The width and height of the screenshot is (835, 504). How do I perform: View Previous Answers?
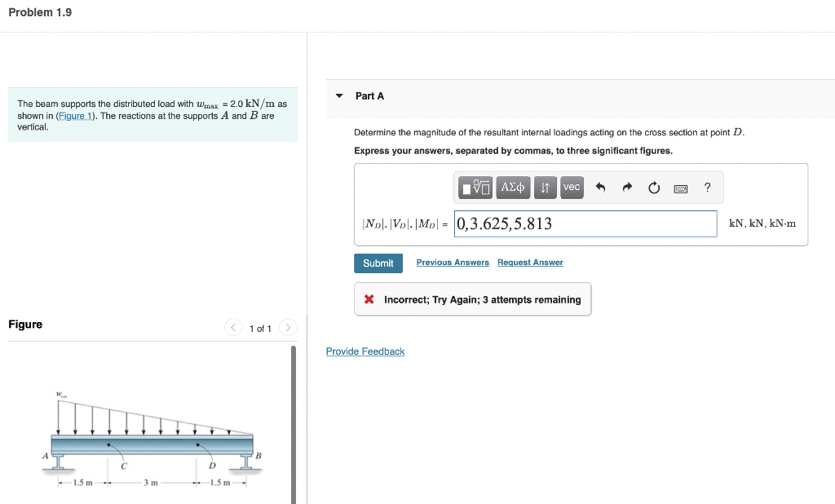coord(453,262)
